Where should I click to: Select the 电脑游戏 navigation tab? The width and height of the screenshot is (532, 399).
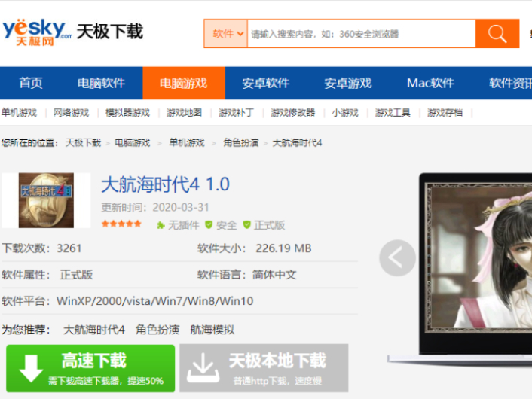click(x=184, y=83)
